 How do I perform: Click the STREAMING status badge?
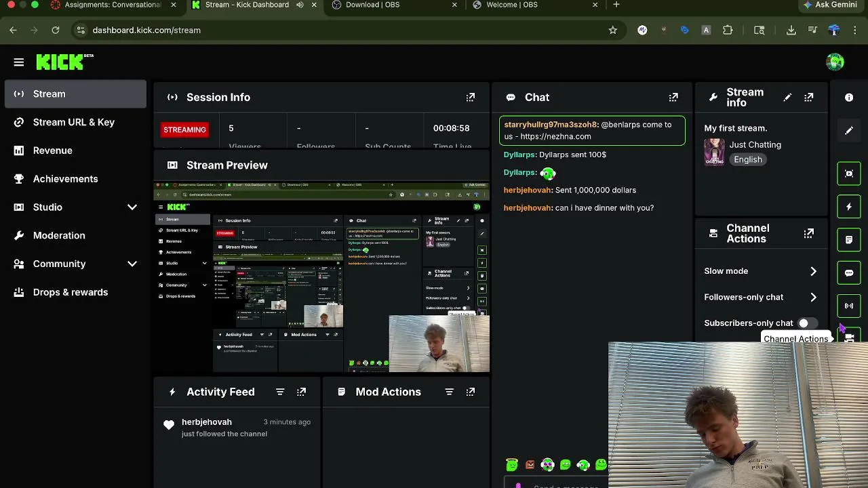[x=184, y=129]
